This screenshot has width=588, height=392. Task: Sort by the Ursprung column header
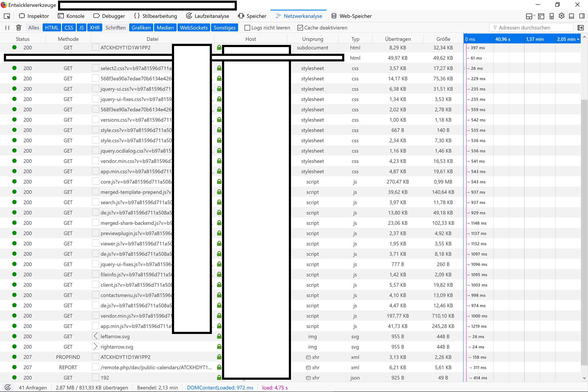tap(312, 39)
